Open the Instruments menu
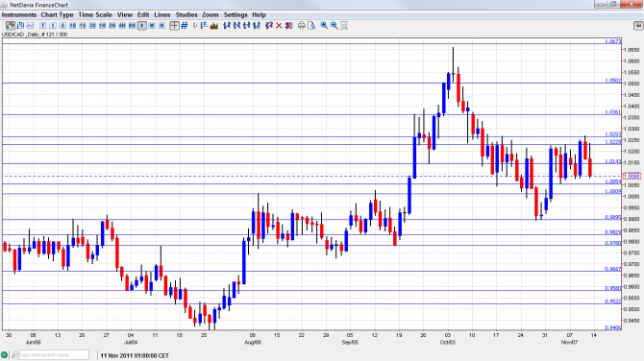 (x=19, y=14)
